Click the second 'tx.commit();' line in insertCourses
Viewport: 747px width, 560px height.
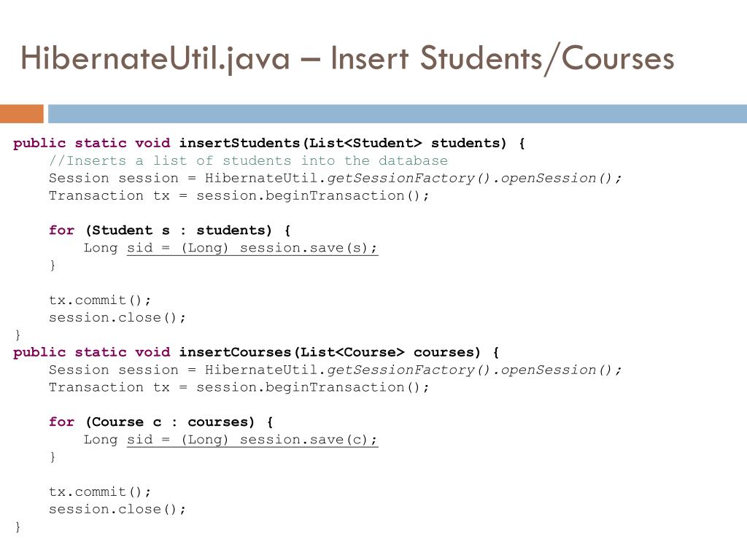pos(100,491)
